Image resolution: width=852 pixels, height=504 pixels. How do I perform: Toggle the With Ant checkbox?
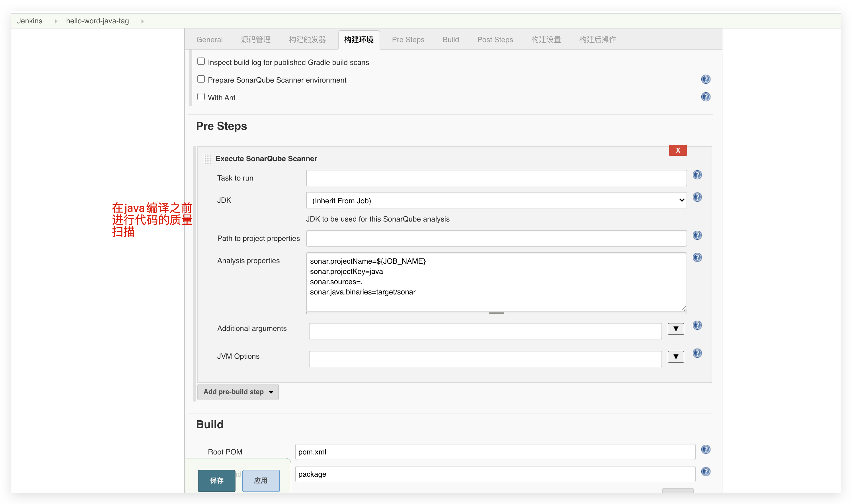[201, 97]
